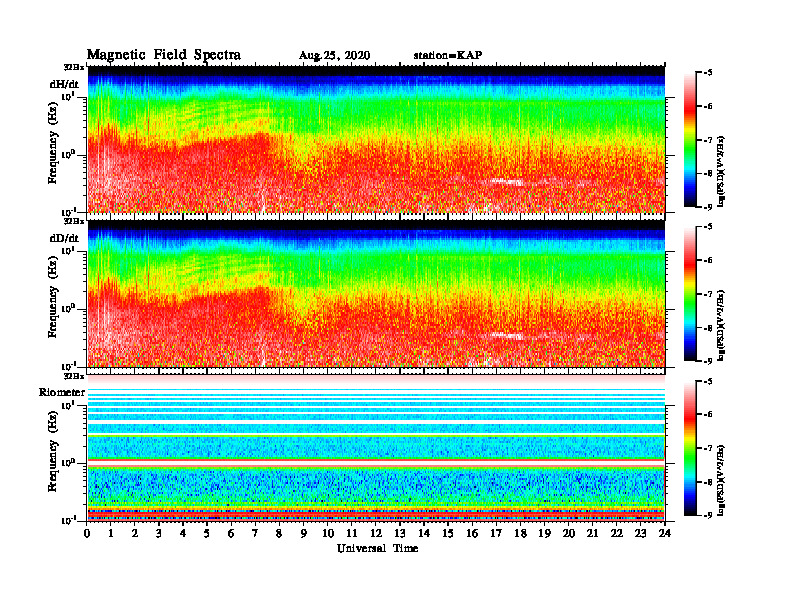792x612 pixels.
Task: Click hour 24 tick label on time axis
Action: 664,533
